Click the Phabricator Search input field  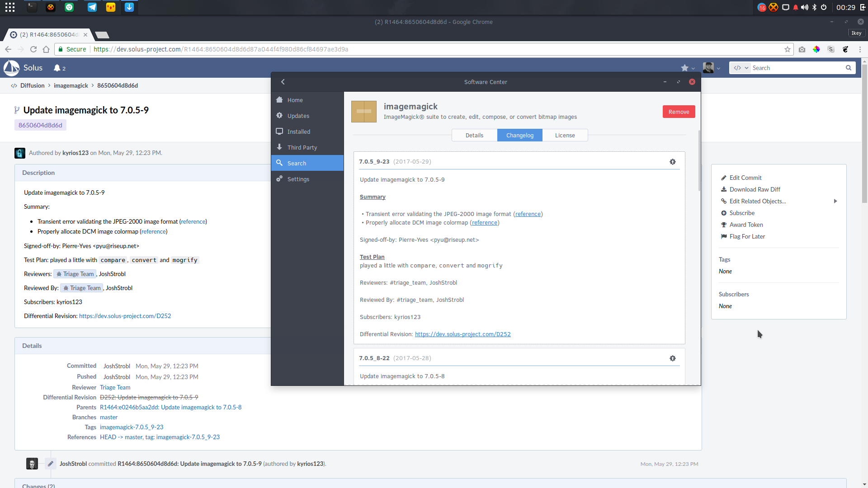point(797,68)
